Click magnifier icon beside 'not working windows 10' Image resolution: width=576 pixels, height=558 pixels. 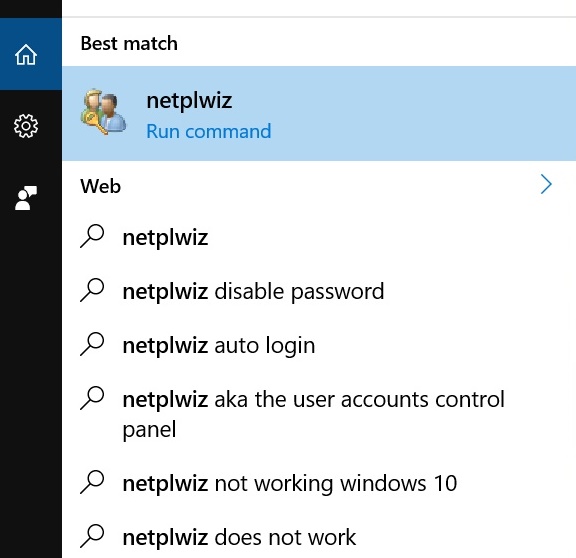(92, 482)
